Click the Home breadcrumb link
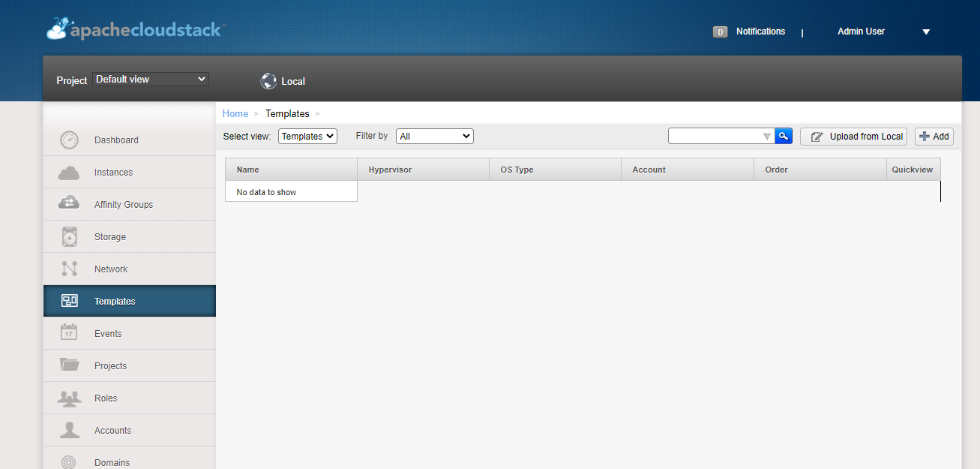The image size is (980, 469). pos(235,113)
